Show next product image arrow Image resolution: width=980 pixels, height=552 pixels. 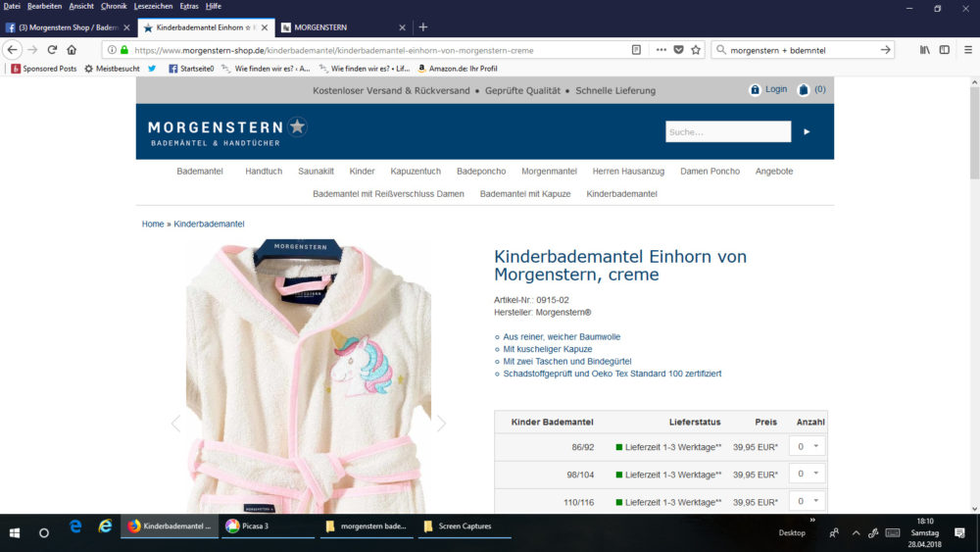click(x=441, y=424)
